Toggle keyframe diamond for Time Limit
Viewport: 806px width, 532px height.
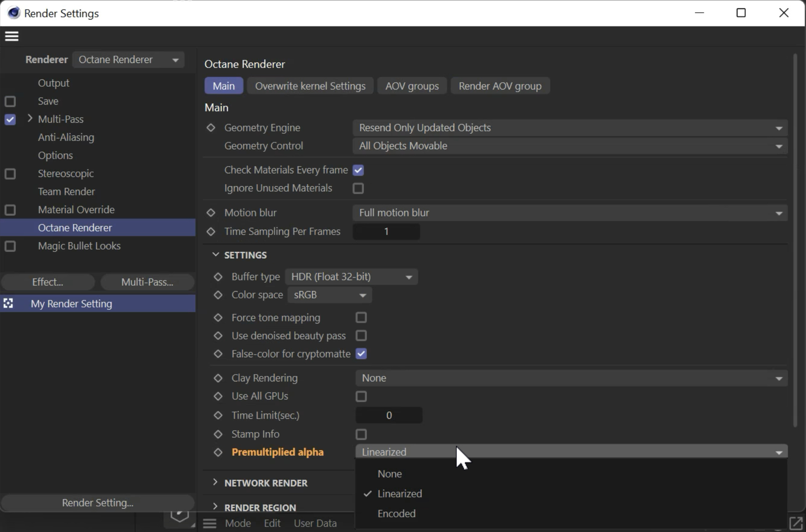(x=218, y=415)
